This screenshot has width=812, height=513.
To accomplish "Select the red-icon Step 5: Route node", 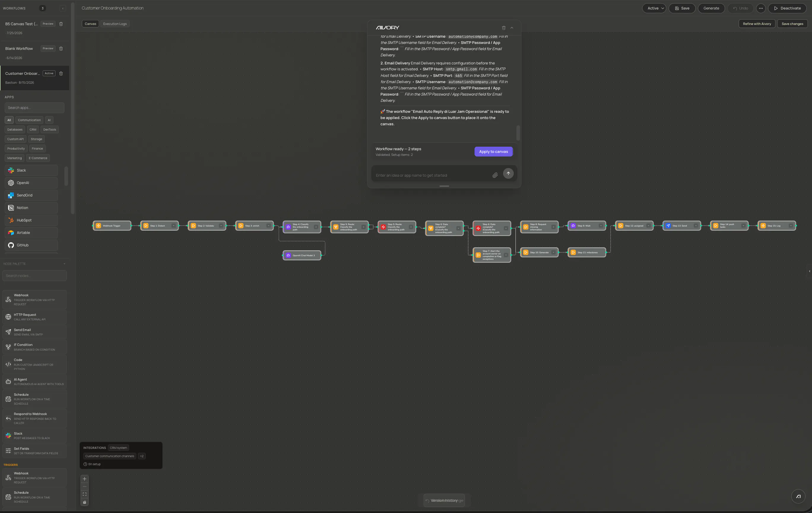I will tap(397, 227).
